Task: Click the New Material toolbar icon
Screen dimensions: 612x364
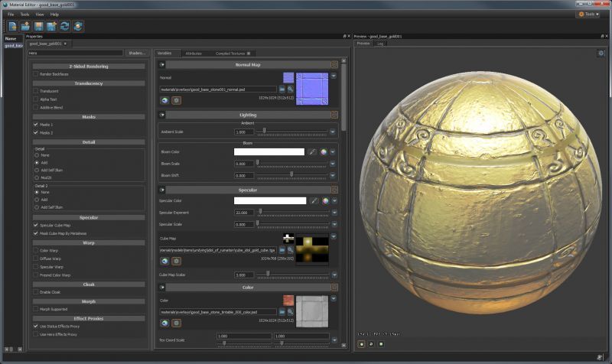Action: tap(12, 26)
